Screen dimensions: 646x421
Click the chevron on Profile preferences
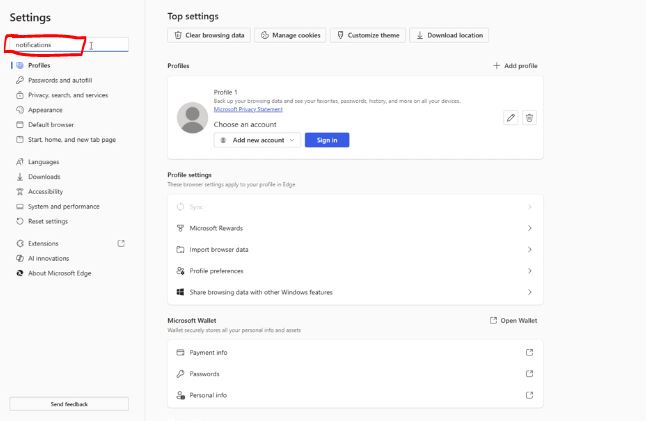pyautogui.click(x=529, y=271)
